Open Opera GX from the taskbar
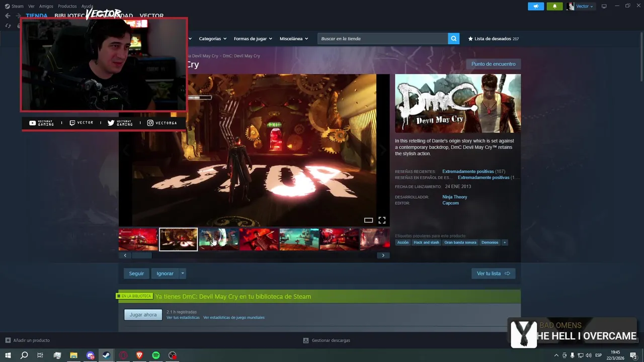The height and width of the screenshot is (362, 644). click(x=123, y=355)
